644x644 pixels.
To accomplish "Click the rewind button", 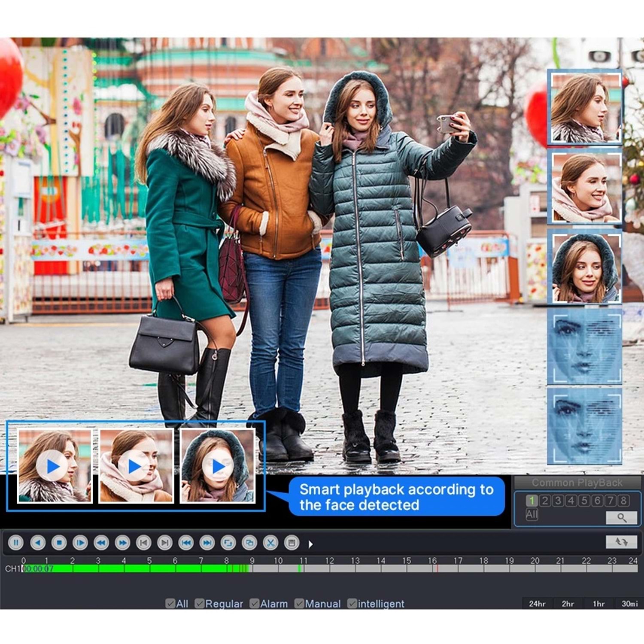I will (x=101, y=543).
